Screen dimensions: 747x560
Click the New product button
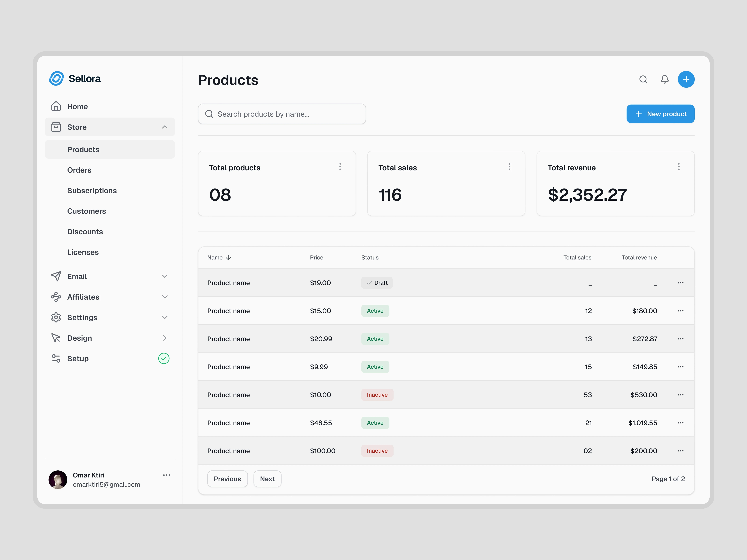660,114
